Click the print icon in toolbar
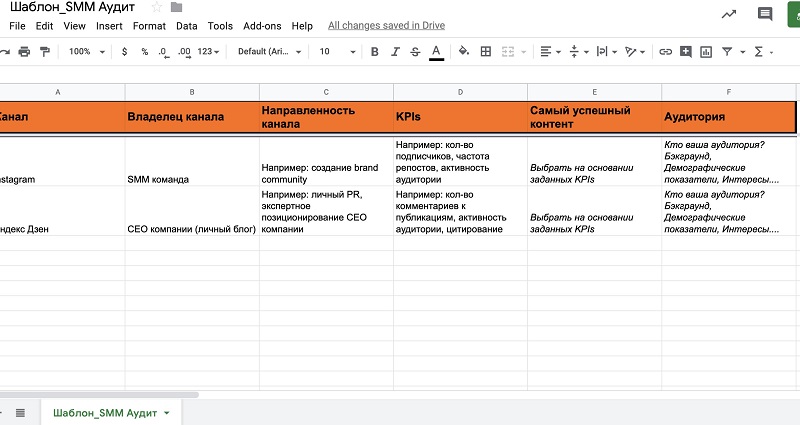The image size is (800, 425). point(25,51)
